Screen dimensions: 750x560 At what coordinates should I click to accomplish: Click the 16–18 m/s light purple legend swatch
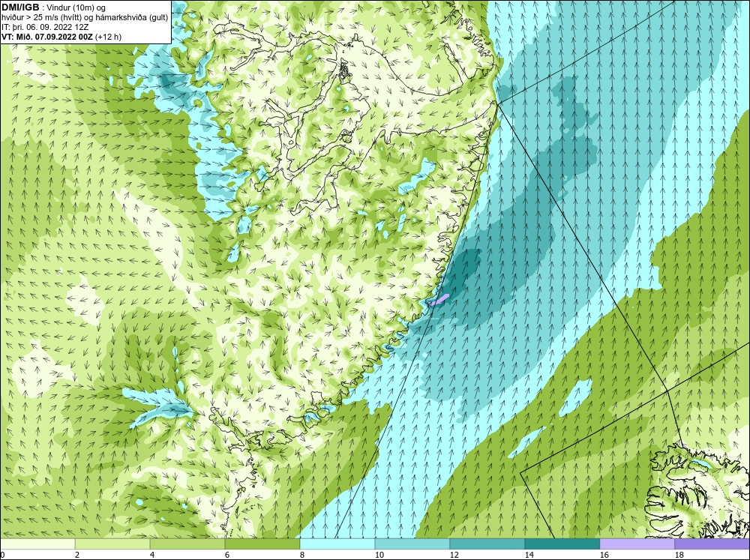637,544
